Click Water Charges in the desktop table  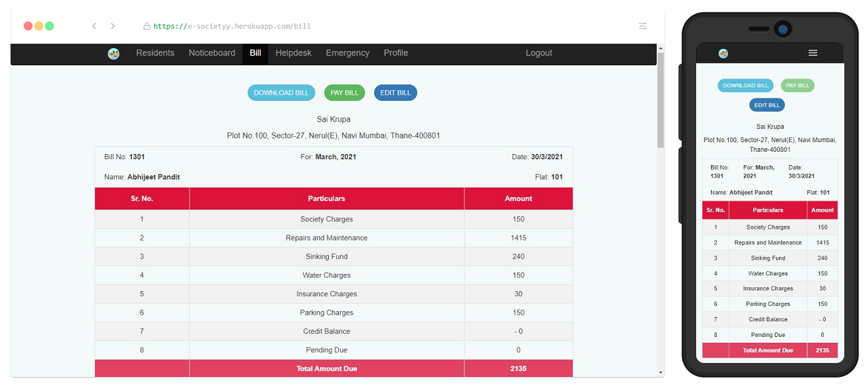click(327, 275)
